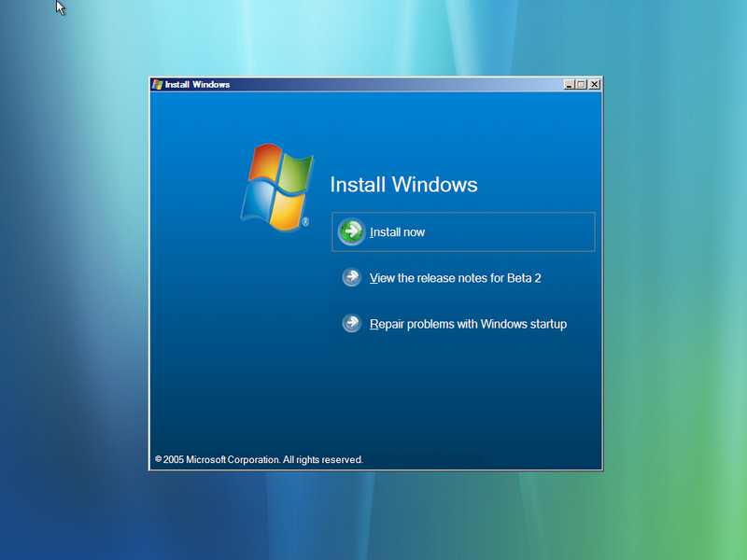Click the Install Windows title bar caption
This screenshot has width=747, height=560.
pos(197,85)
